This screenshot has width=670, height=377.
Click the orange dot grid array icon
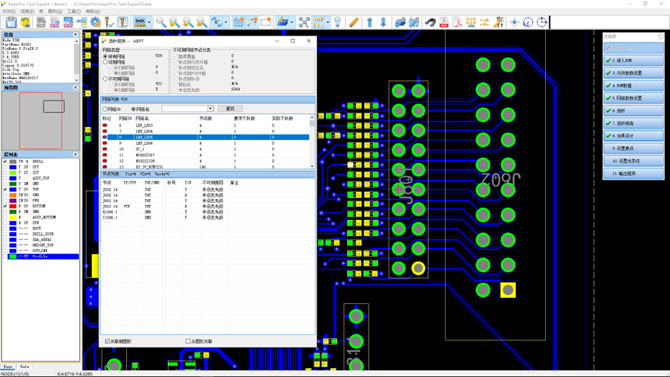pyautogui.click(x=471, y=22)
